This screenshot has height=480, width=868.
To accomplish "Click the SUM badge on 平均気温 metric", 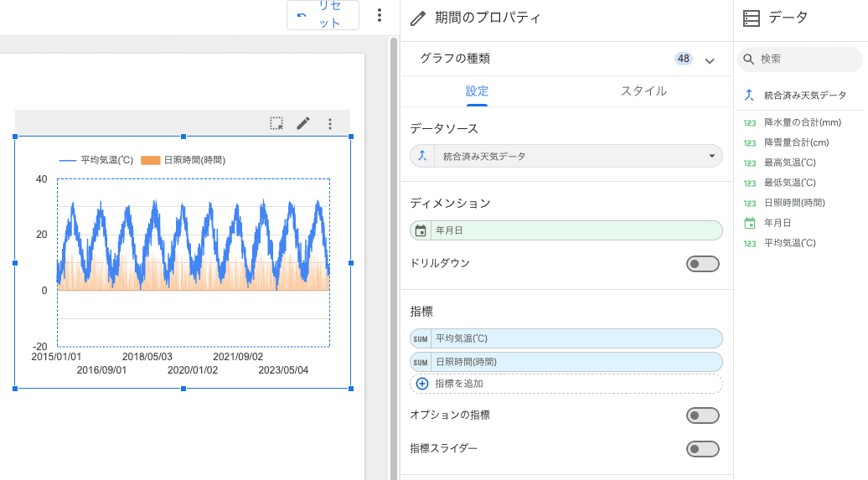I will click(x=421, y=338).
